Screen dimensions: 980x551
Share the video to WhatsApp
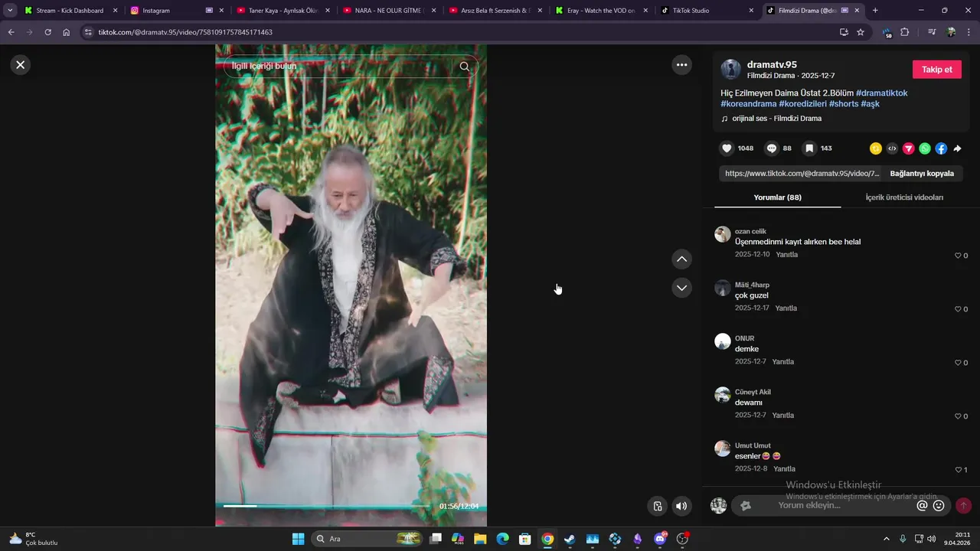925,148
